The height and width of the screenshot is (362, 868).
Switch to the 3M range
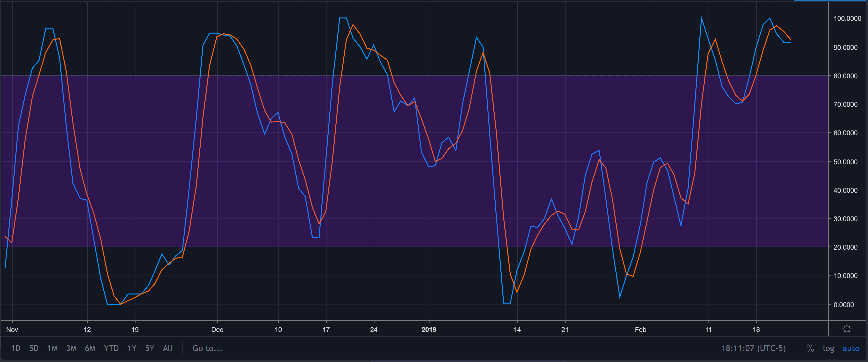point(71,348)
